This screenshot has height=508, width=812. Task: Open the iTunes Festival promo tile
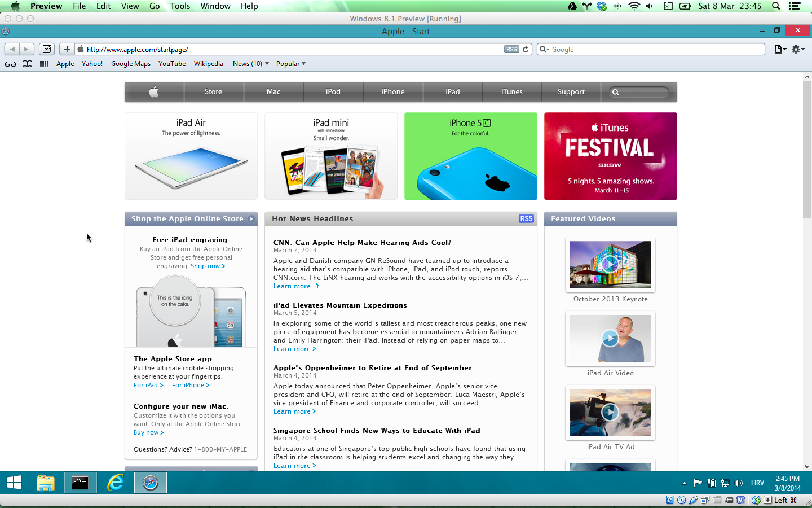[611, 156]
